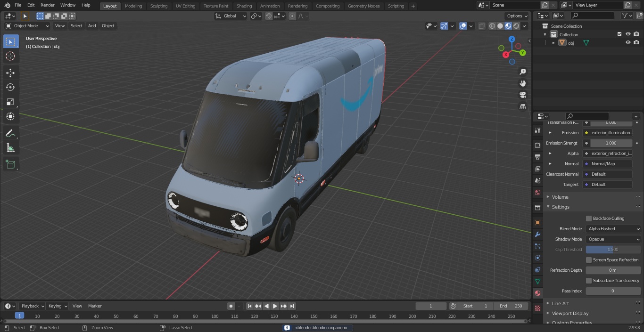Select the Annotate tool

[10, 133]
